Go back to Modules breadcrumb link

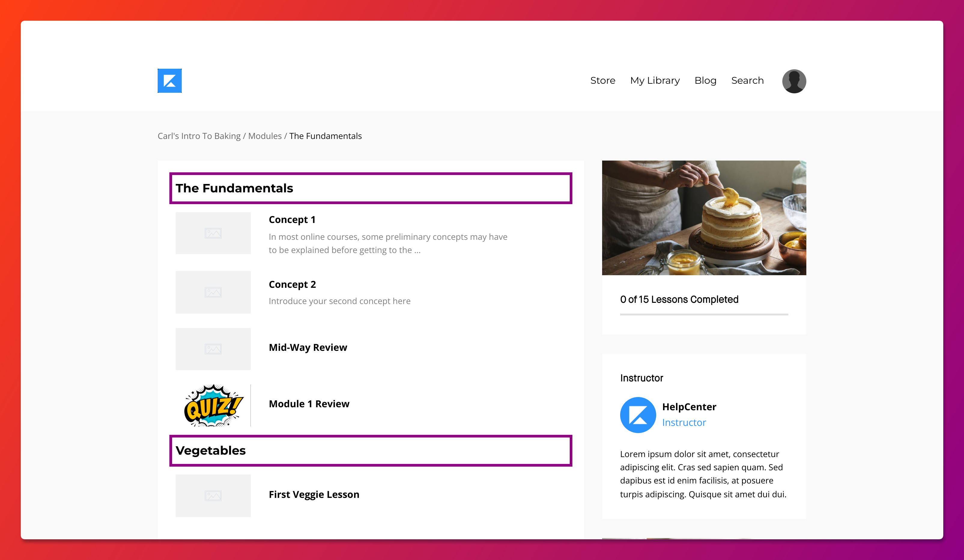pyautogui.click(x=265, y=136)
